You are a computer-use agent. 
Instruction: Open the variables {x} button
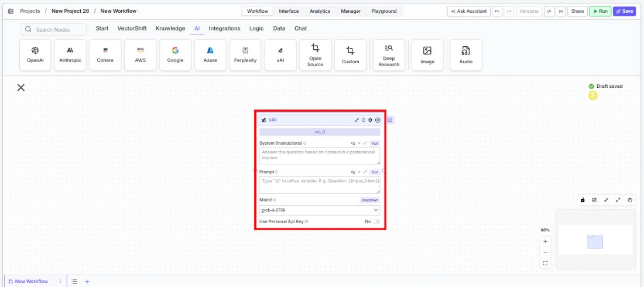tap(561, 11)
